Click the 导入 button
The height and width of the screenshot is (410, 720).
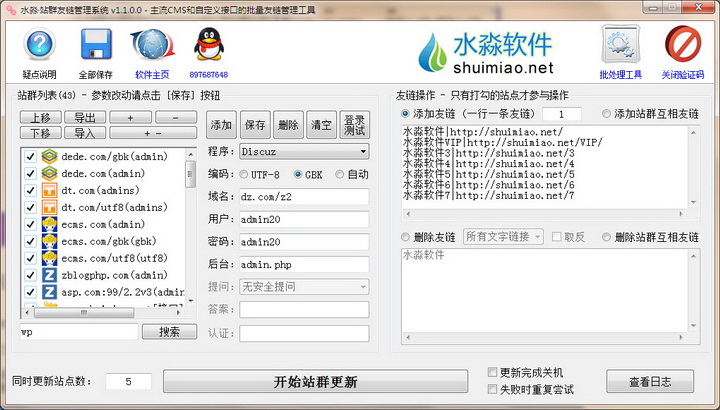click(x=85, y=133)
